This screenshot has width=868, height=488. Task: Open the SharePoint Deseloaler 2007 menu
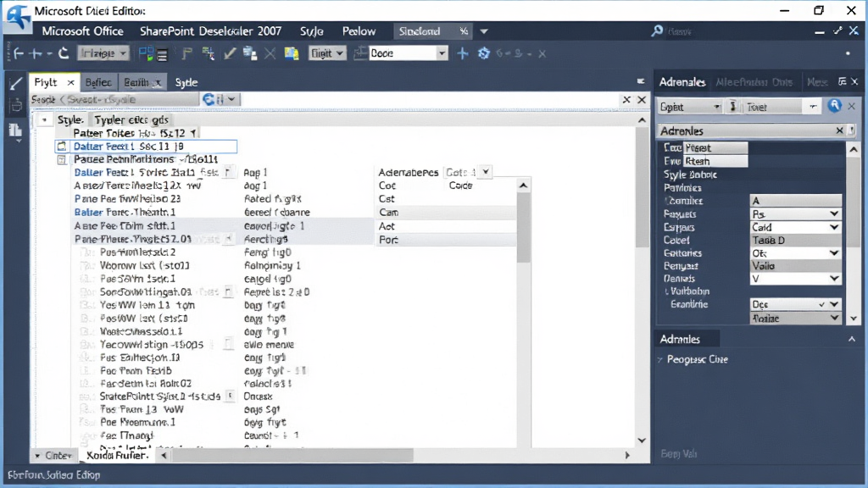coord(210,31)
